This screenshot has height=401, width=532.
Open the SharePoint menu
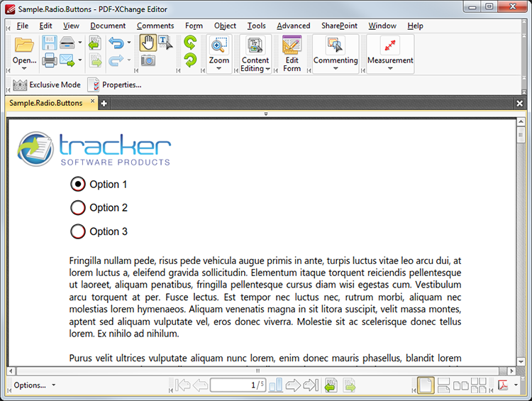339,26
